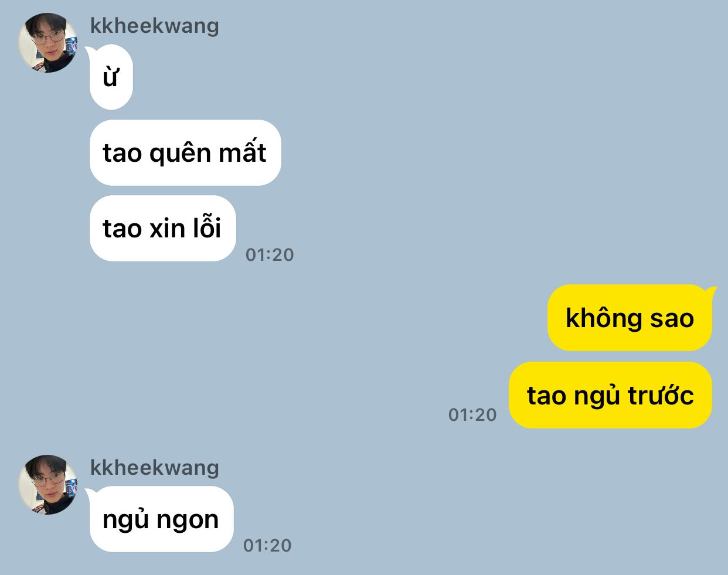The height and width of the screenshot is (575, 728).
Task: Click the kkheekwang username above "ngủ ngon"
Action: (155, 468)
